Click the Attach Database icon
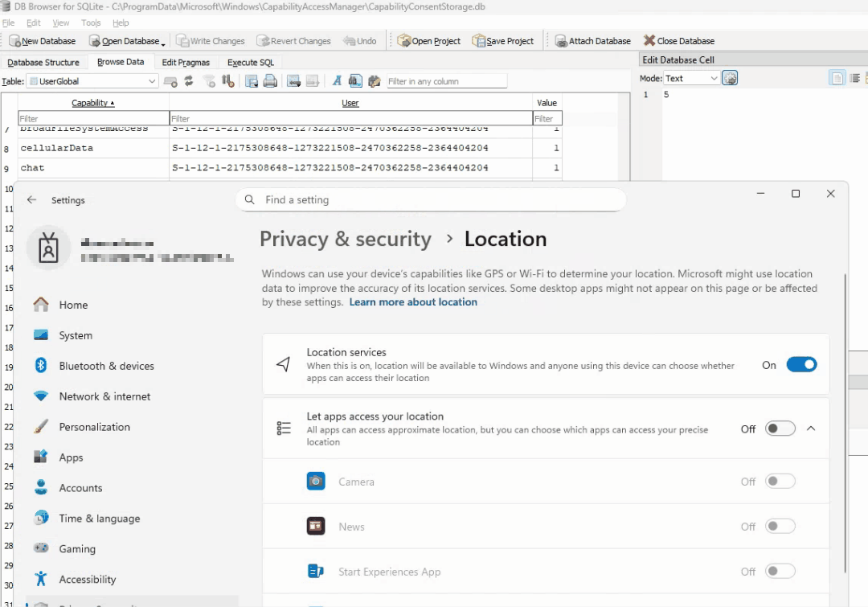This screenshot has height=607, width=868. tap(561, 40)
